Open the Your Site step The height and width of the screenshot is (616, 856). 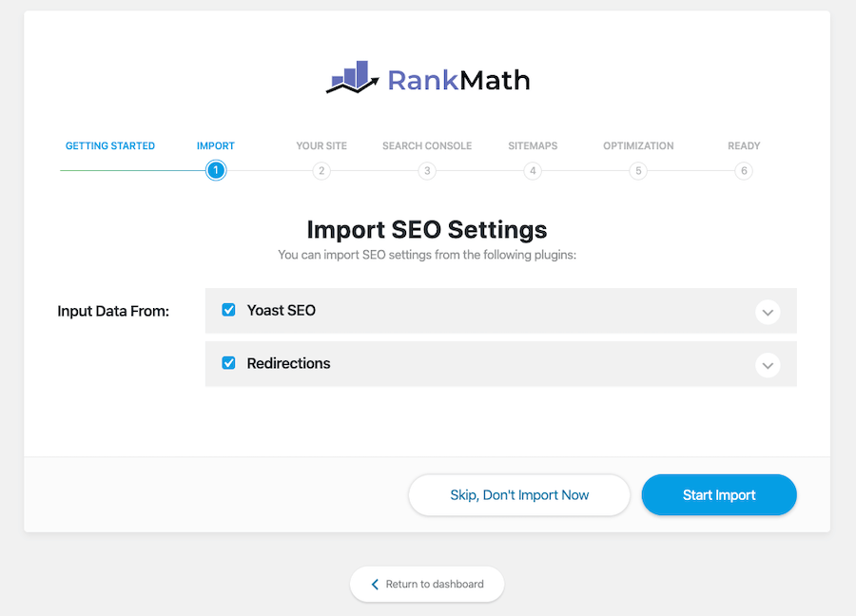(x=321, y=145)
